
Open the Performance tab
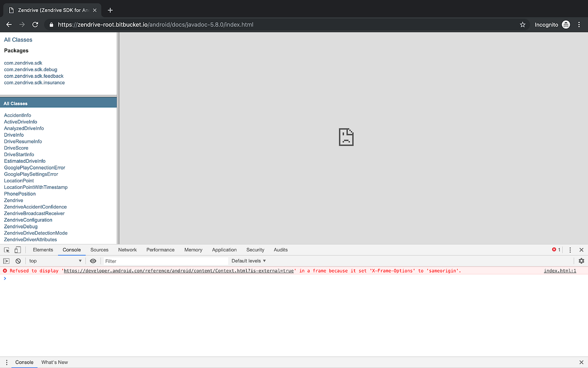click(x=160, y=250)
